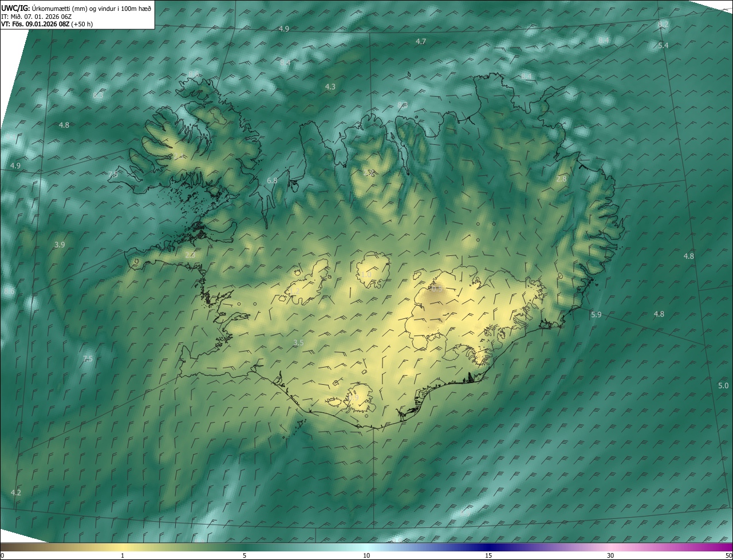
Task: Click the yellow colour band above 1
Action: coord(123,547)
